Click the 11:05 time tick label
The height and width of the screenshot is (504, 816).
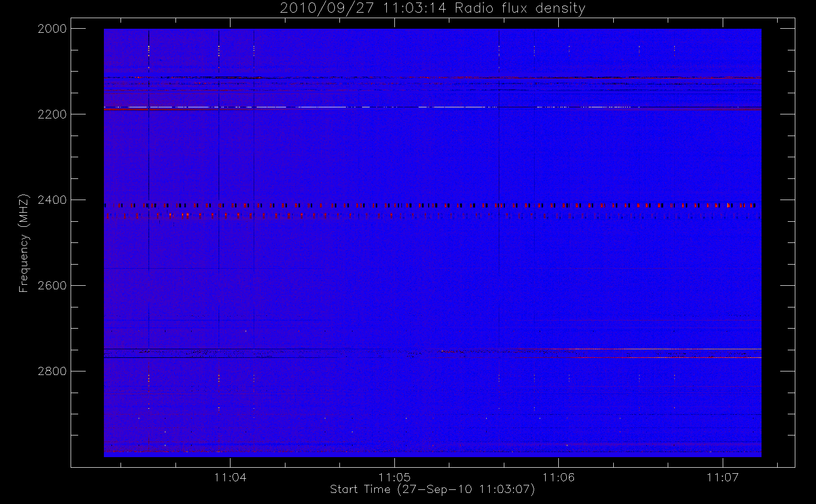(395, 477)
